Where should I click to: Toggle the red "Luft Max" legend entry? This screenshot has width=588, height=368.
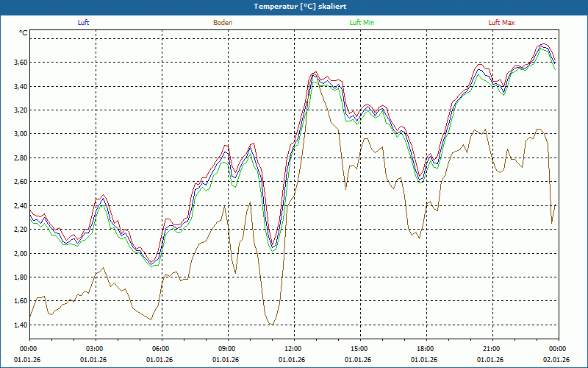pos(501,23)
